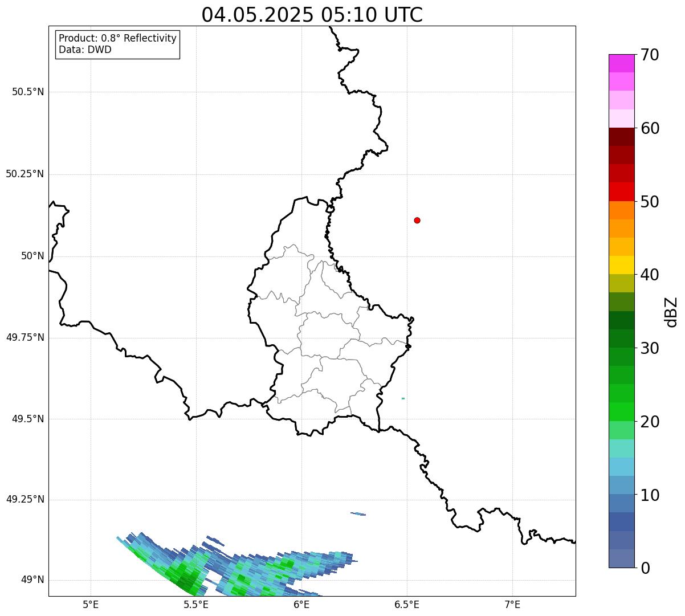The image size is (685, 616).
Task: Click the colorbar tick label 60
Action: point(650,128)
